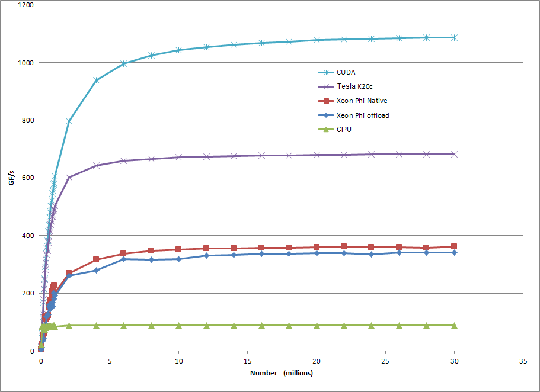Select the Number (millions) axis title
The height and width of the screenshot is (392, 540).
[x=282, y=373]
